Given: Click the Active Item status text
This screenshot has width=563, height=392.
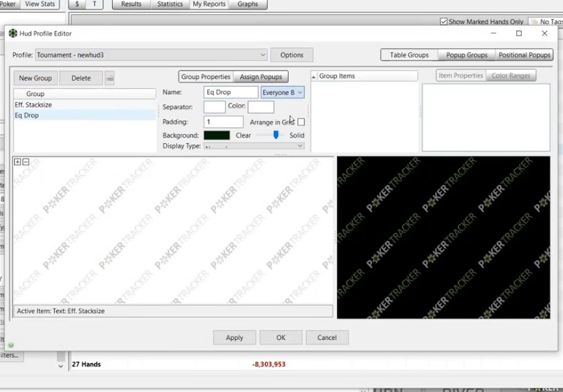Looking at the screenshot, I should pos(61,311).
